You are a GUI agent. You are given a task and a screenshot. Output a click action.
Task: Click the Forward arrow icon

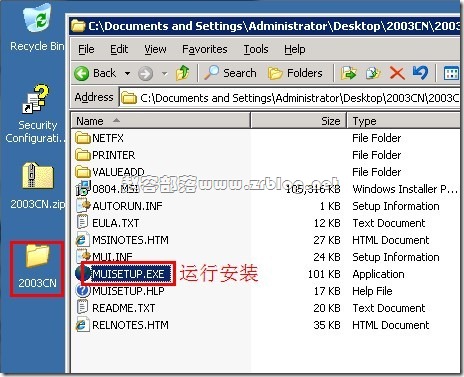pos(146,73)
